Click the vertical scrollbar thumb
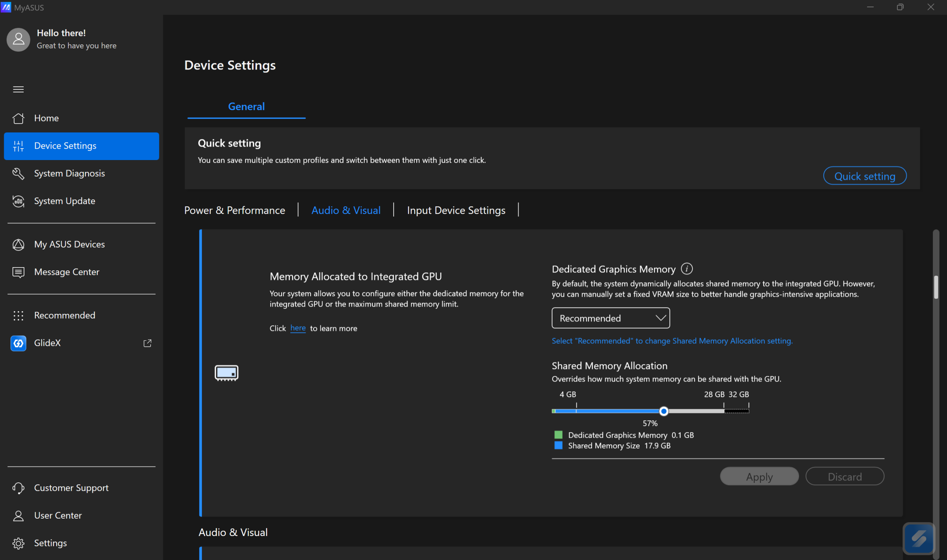Viewport: 947px width, 560px height. pos(936,287)
